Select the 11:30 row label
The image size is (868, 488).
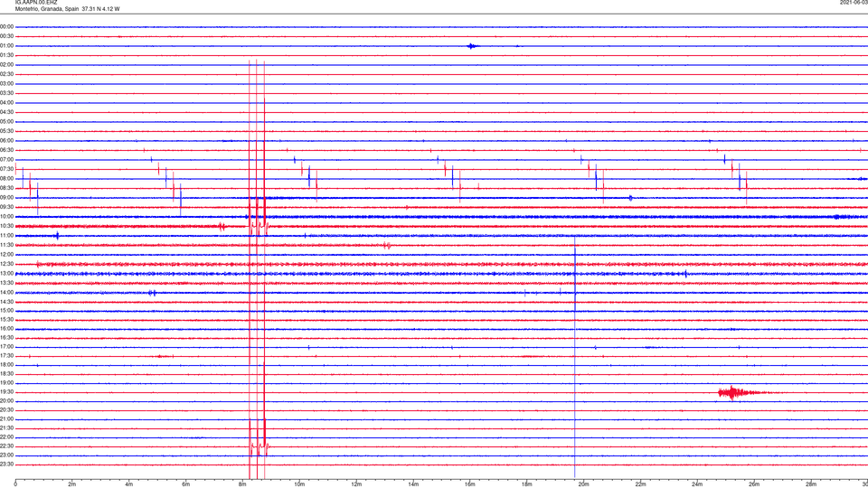[6, 245]
